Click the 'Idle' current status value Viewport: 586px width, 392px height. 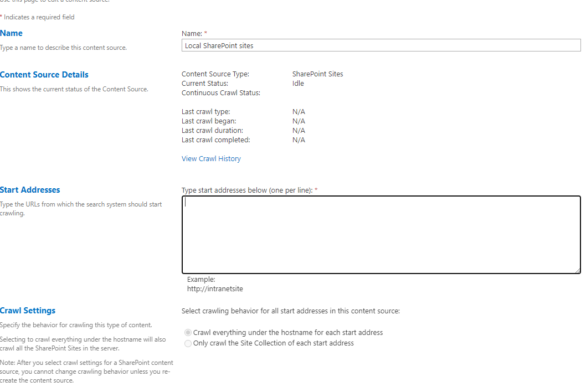[297, 83]
